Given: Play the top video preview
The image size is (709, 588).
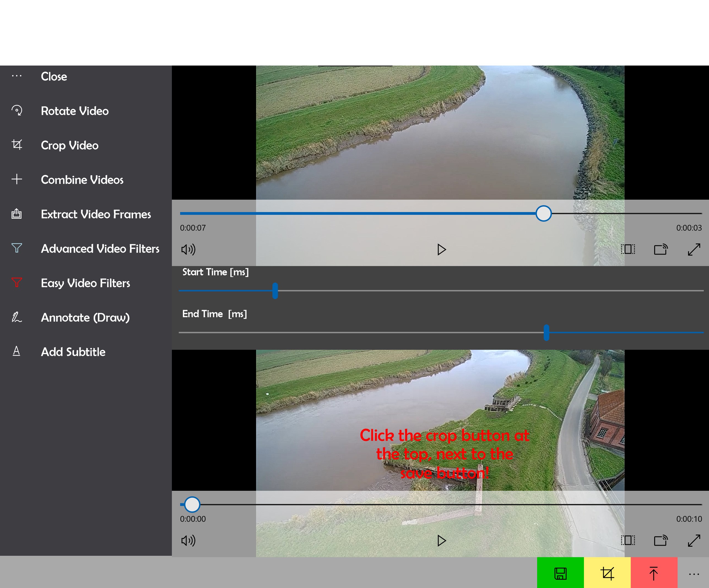Looking at the screenshot, I should tap(441, 250).
